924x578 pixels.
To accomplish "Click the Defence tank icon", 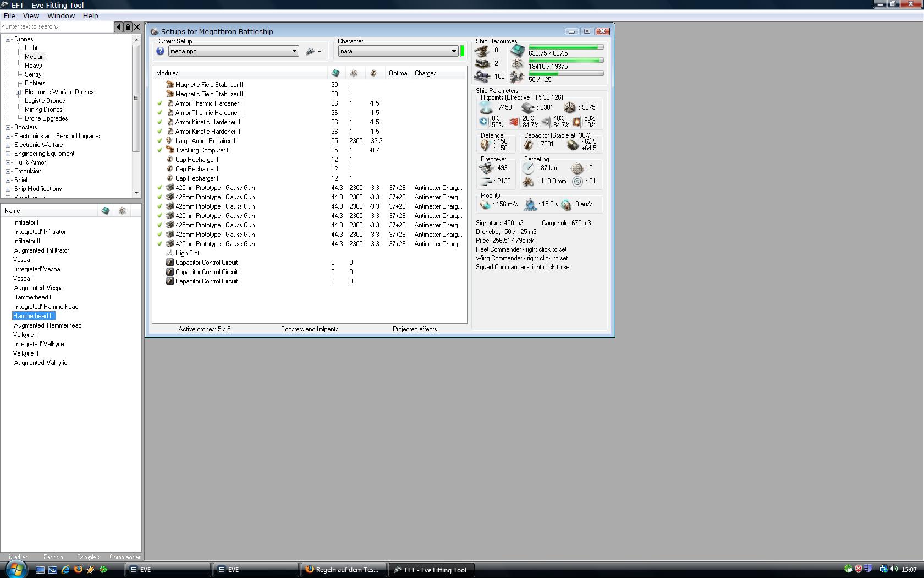I will coord(485,145).
